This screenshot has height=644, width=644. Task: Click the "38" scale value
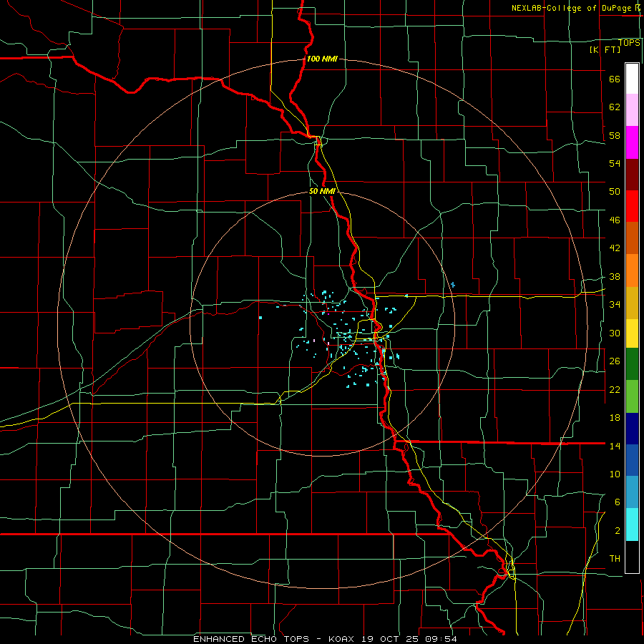(x=615, y=276)
